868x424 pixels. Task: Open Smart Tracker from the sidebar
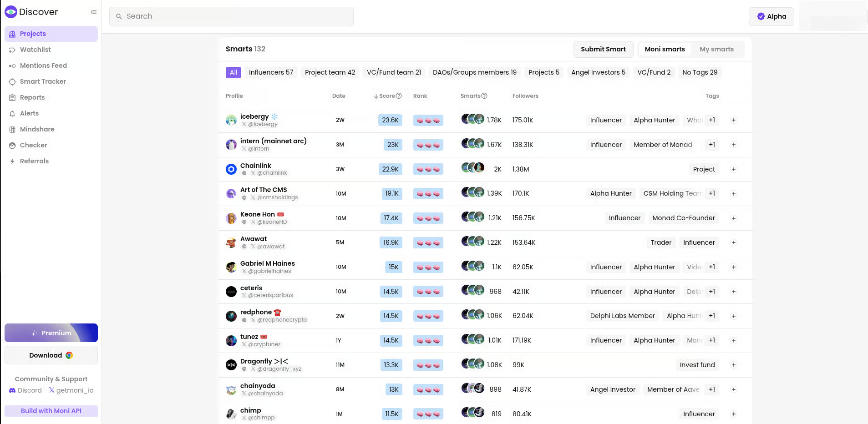[43, 81]
